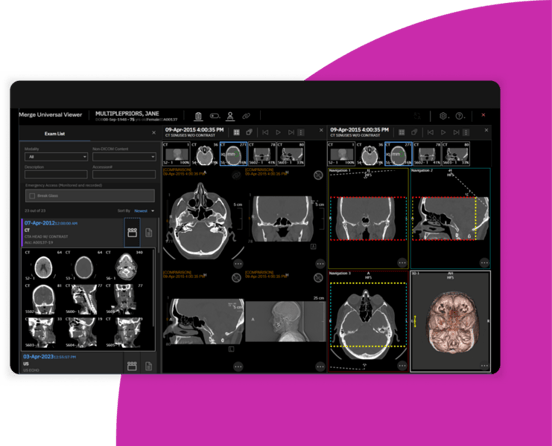
Task: Open report document for 07-Apr-2012 exam
Action: tap(149, 233)
